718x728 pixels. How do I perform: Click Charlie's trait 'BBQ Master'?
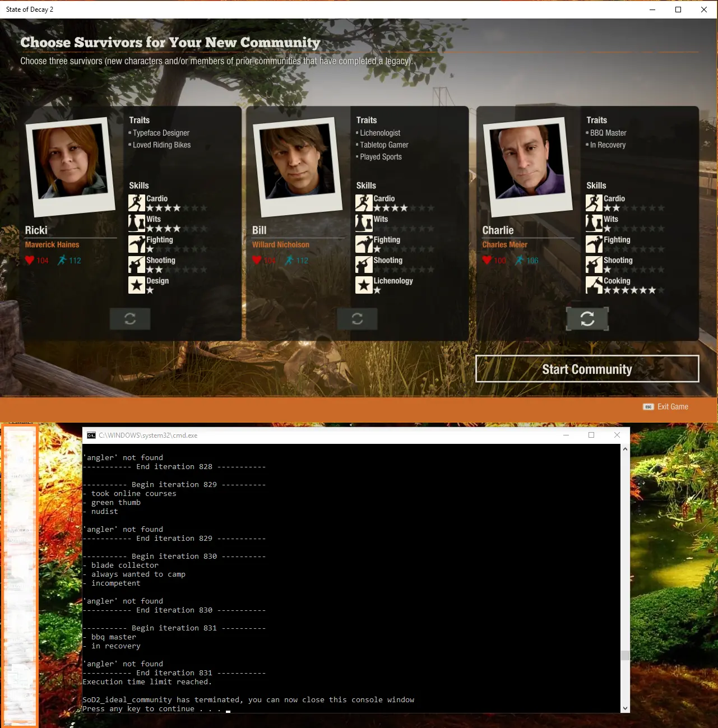tap(608, 133)
